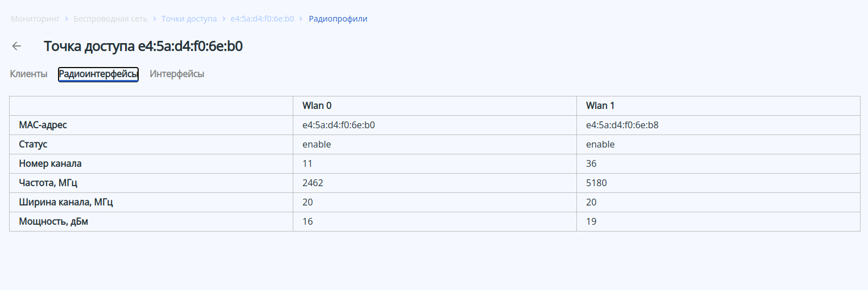Select the Радиоинтерфейсы tab

pos(98,74)
